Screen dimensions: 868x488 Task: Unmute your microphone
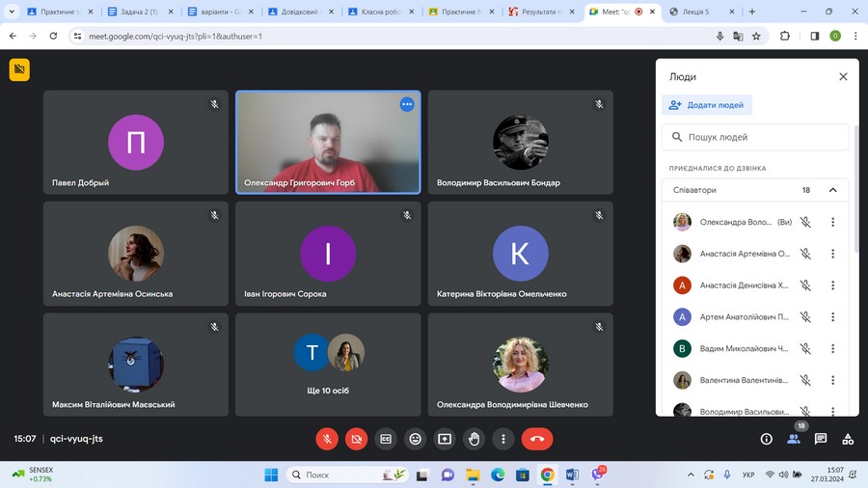coord(327,439)
